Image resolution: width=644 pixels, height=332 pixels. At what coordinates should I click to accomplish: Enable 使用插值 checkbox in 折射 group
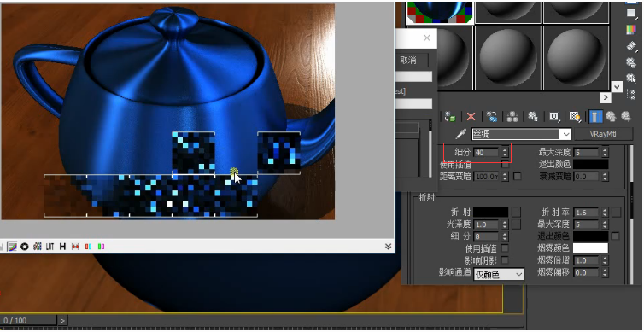pyautogui.click(x=505, y=248)
